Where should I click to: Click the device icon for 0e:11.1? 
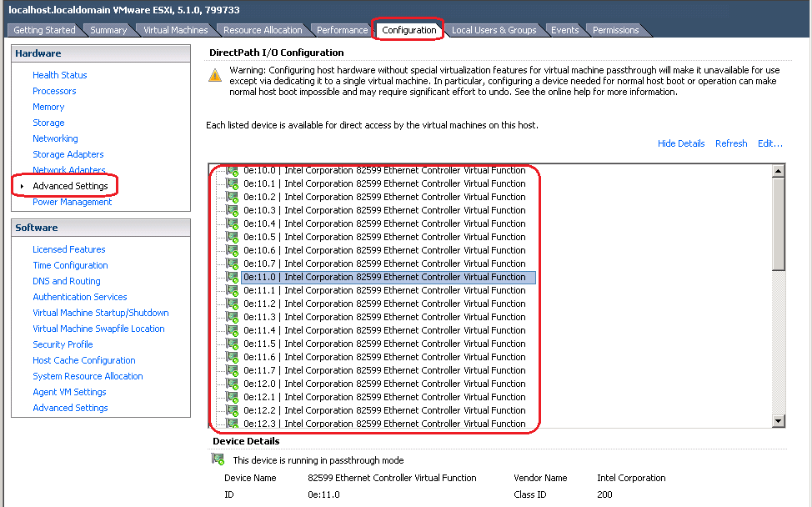click(x=233, y=291)
